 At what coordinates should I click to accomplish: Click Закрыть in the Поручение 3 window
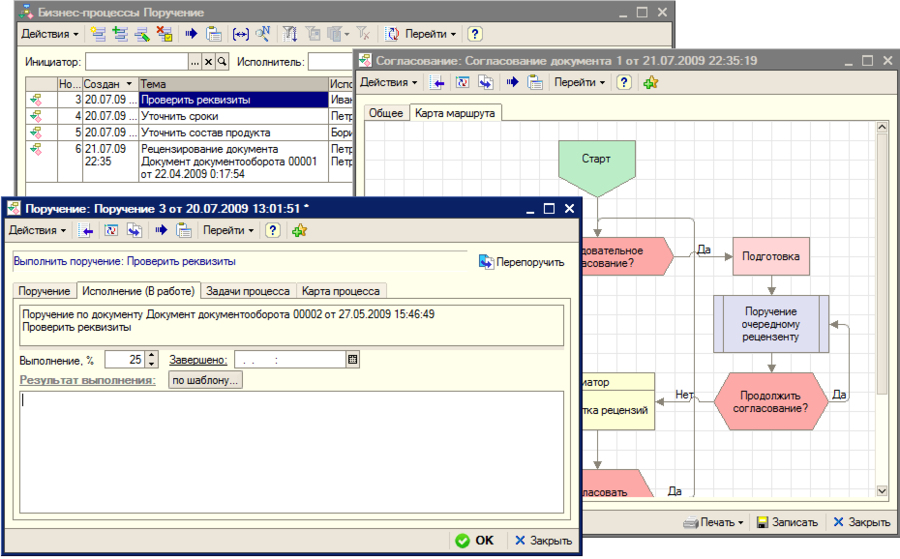[x=543, y=541]
